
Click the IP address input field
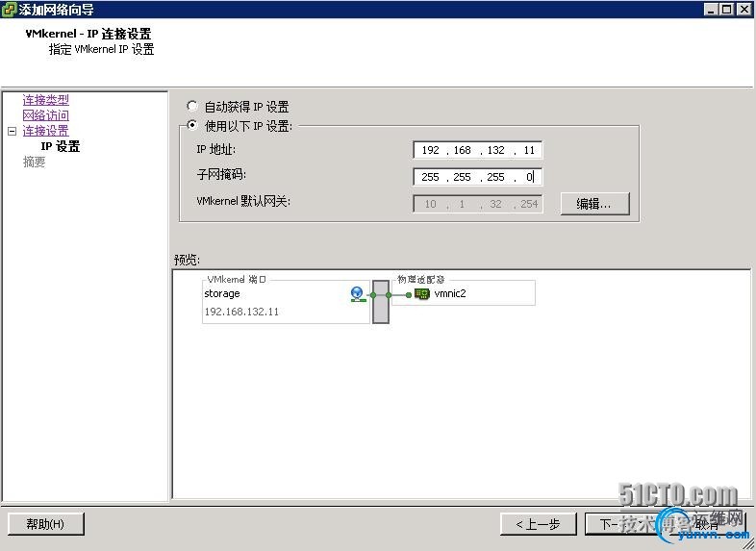(x=477, y=150)
